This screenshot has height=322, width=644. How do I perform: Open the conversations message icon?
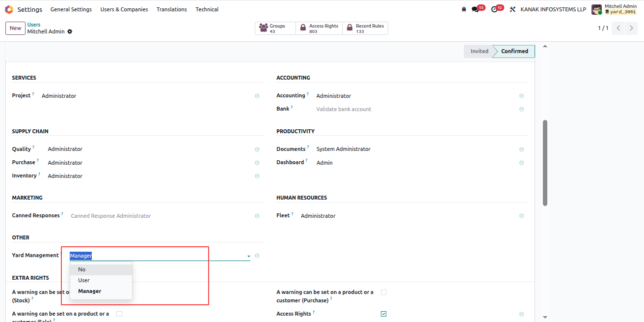[x=475, y=9]
